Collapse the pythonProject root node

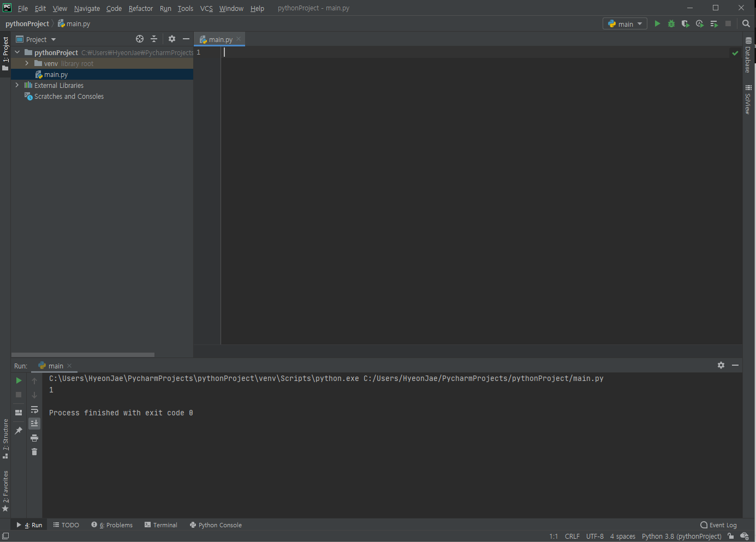coord(17,52)
